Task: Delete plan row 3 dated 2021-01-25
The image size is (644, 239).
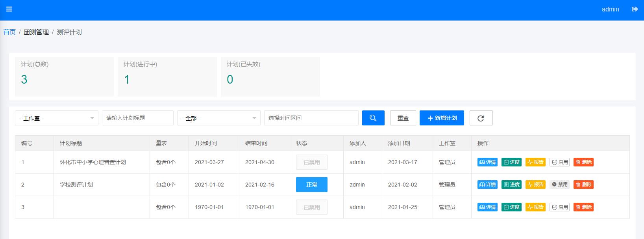Action: 583,207
